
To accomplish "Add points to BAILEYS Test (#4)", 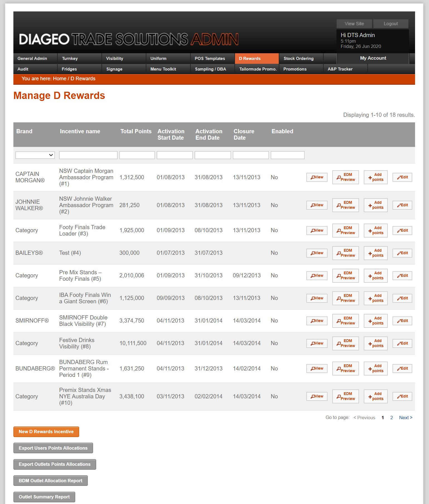I will pos(375,253).
